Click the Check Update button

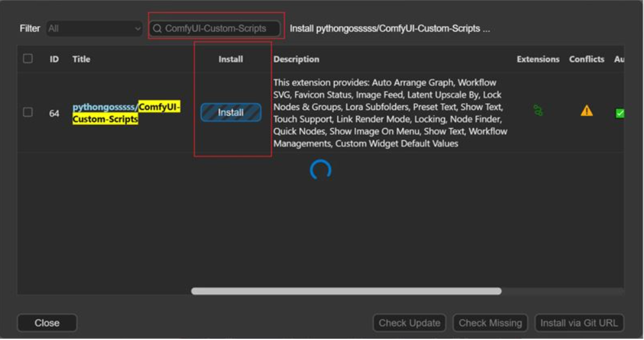pos(410,323)
